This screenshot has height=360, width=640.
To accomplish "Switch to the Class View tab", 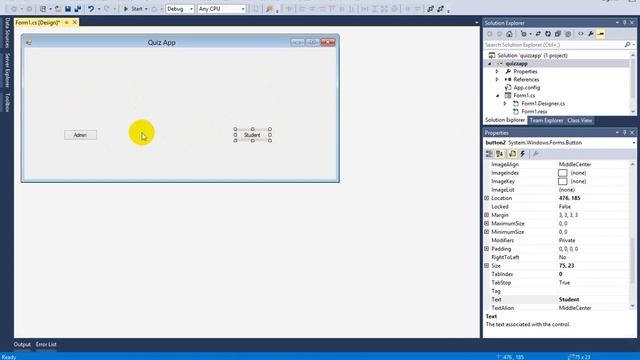I will 580,120.
